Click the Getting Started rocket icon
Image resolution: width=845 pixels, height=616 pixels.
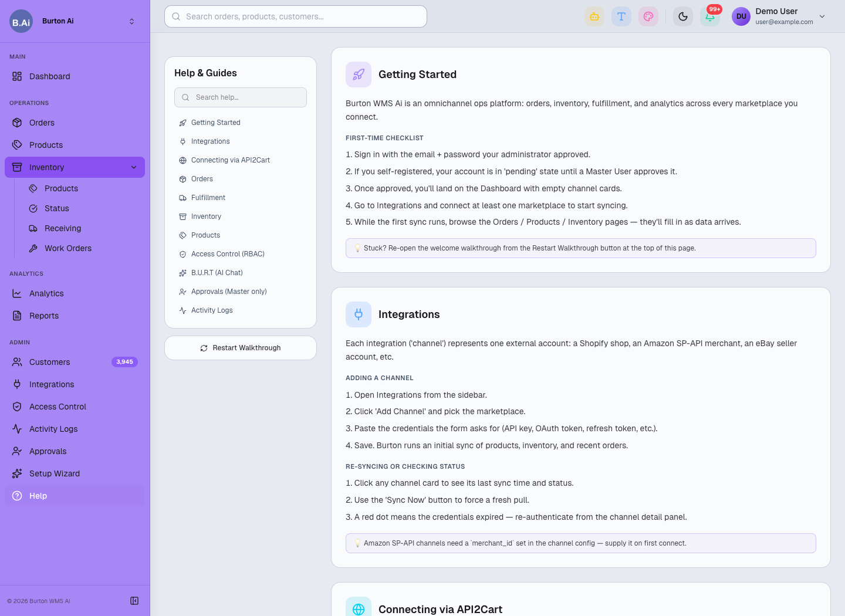point(359,75)
